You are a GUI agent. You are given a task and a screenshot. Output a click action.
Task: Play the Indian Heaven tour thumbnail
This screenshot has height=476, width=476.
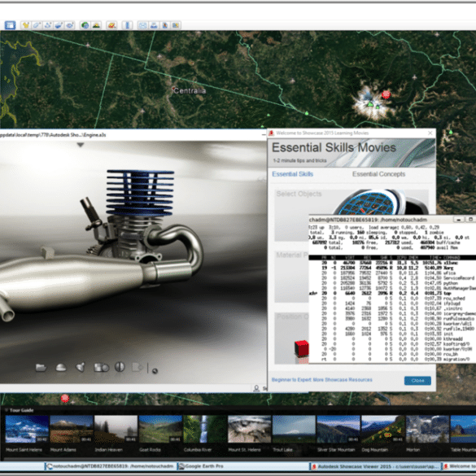tap(116, 430)
